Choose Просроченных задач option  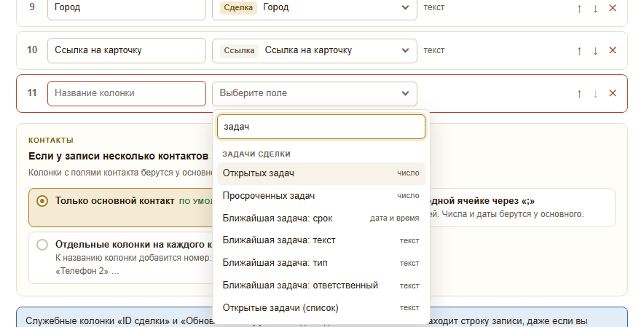[321, 196]
